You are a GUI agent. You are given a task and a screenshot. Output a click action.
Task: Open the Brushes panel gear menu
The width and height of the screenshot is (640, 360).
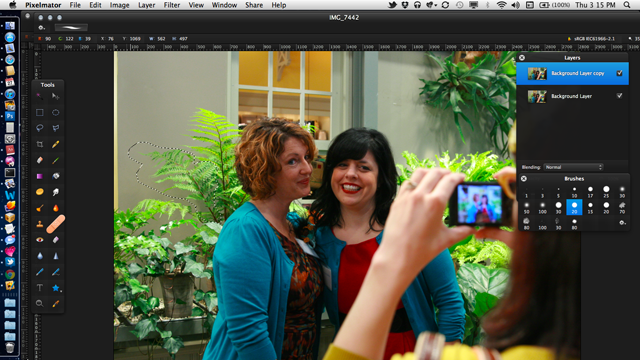coord(622,222)
